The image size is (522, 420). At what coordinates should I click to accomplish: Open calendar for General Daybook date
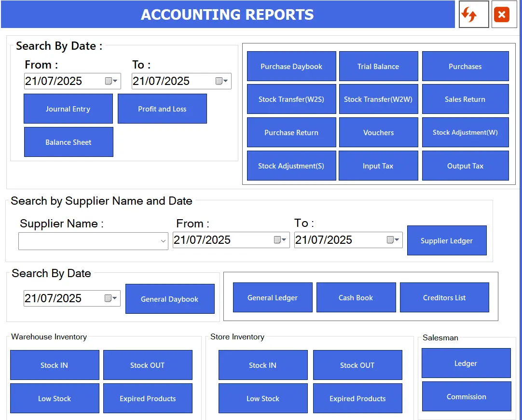coord(110,298)
